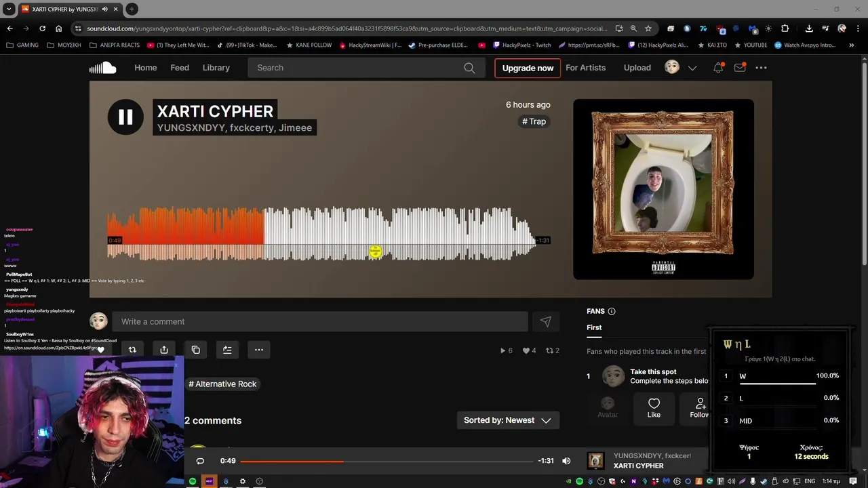The height and width of the screenshot is (488, 868).
Task: Open the Upload page
Action: (x=637, y=68)
